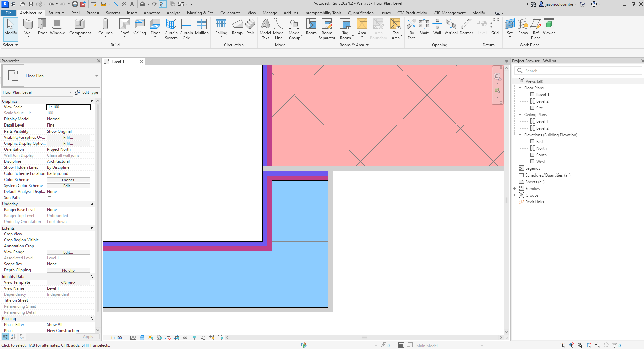
Task: Enable Crop Region Visible checkbox
Action: (x=50, y=240)
